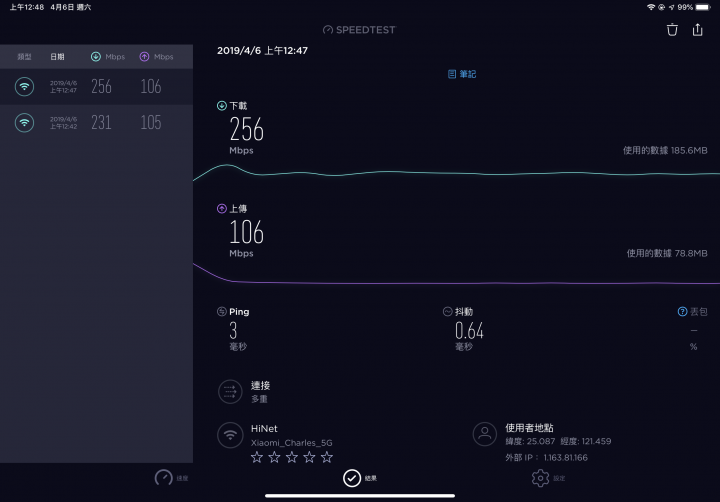Viewport: 720px width, 502px height.
Task: Click the 使用的數據 185.6MB text
Action: [x=665, y=150]
